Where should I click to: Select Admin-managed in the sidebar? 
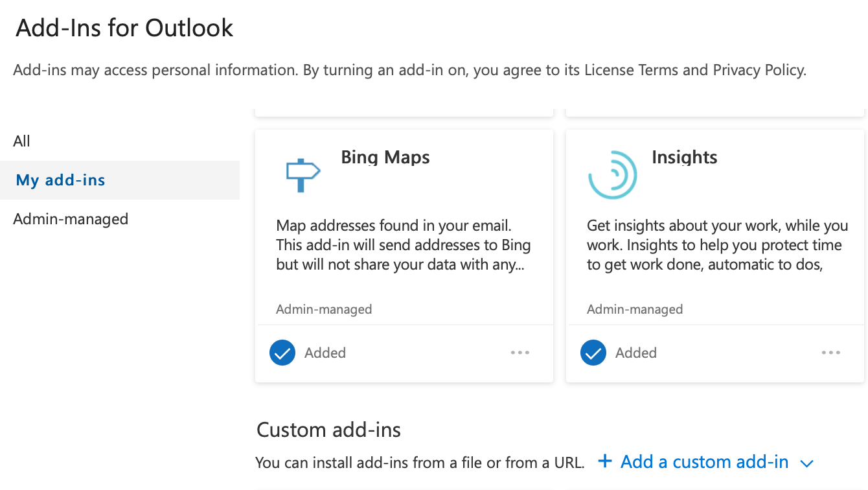71,218
